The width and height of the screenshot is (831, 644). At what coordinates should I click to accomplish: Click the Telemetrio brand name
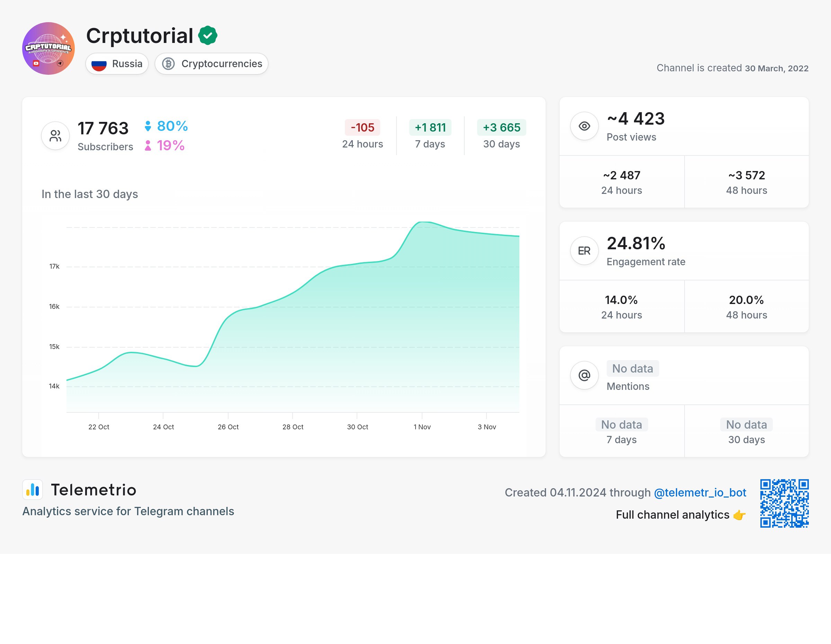(93, 490)
